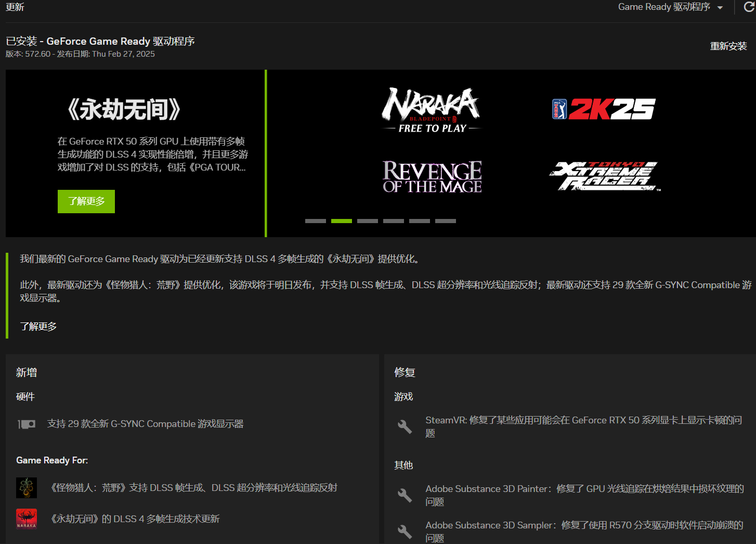Open the Game Ready driver type dropdown
Viewport: 756px width, 544px height.
point(670,7)
